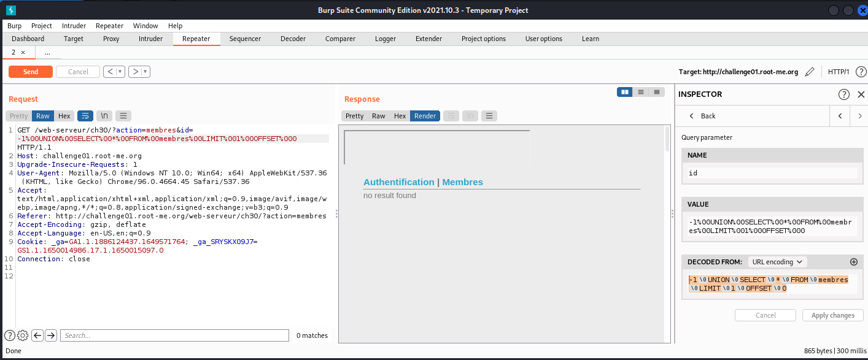This screenshot has width=868, height=360.
Task: Click the Inspector Cancel button
Action: pos(765,315)
